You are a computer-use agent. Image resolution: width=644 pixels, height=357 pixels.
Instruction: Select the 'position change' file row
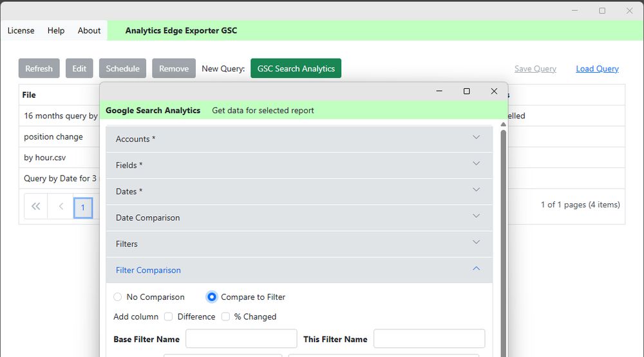click(59, 137)
